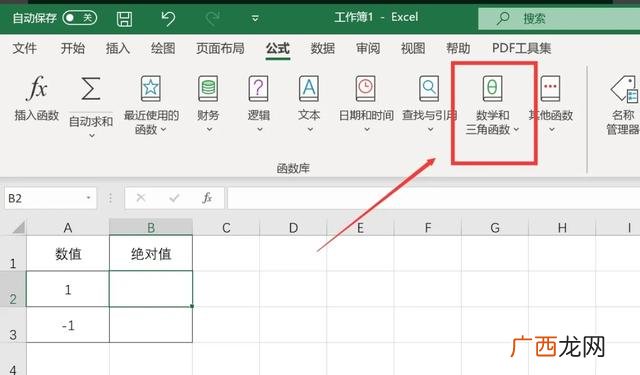Click the formula bar Enter checkmark icon
The image size is (640, 375).
[174, 198]
